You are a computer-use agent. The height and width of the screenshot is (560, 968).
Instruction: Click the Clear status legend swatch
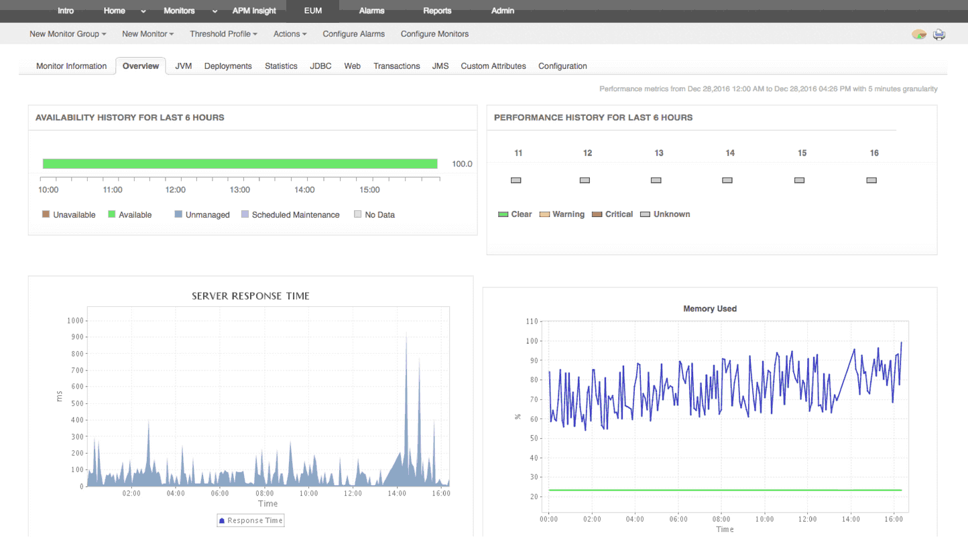(504, 214)
